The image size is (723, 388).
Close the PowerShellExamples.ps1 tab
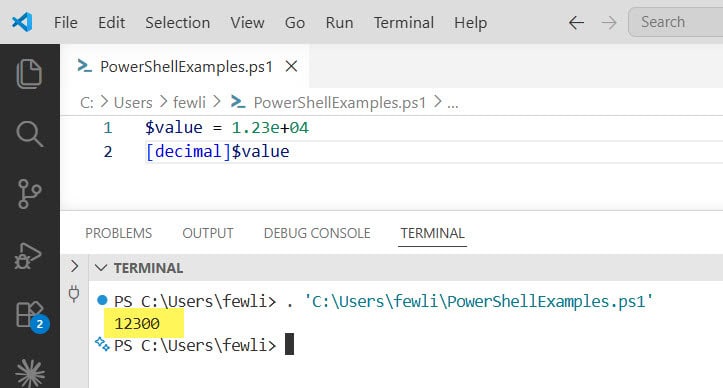(x=291, y=66)
